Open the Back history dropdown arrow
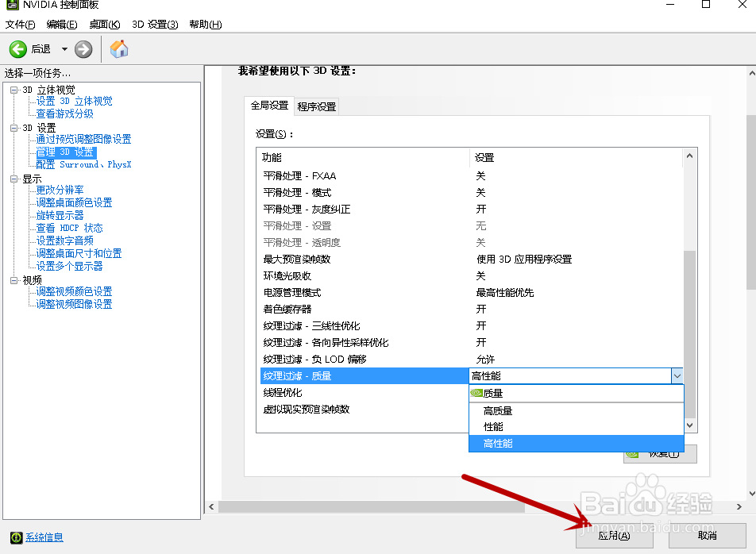 64,49
